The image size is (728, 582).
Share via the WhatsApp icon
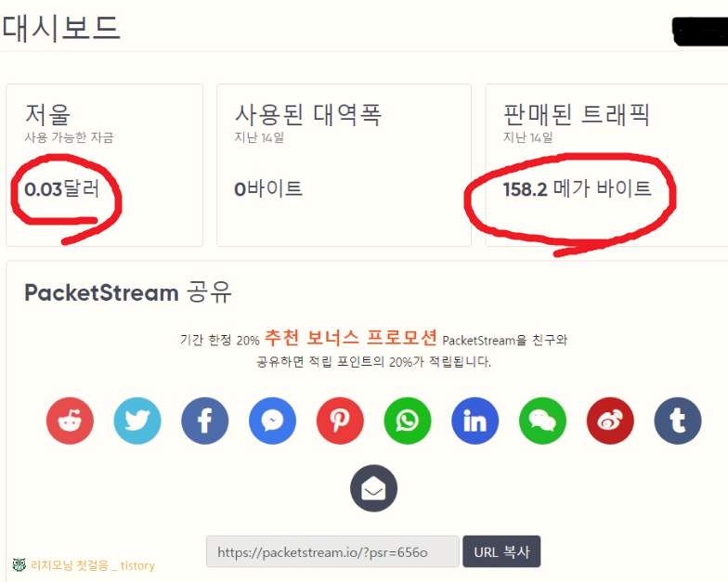(408, 420)
